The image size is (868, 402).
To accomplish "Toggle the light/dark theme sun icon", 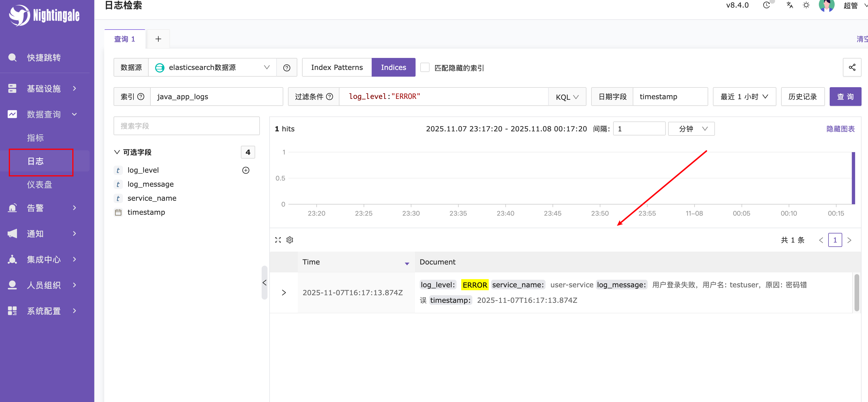I will click(x=806, y=5).
